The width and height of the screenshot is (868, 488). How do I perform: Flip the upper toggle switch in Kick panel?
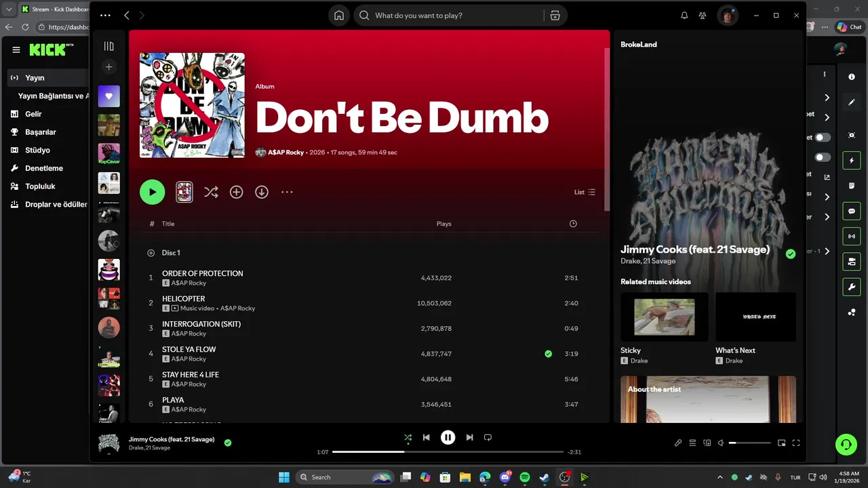pyautogui.click(x=823, y=138)
